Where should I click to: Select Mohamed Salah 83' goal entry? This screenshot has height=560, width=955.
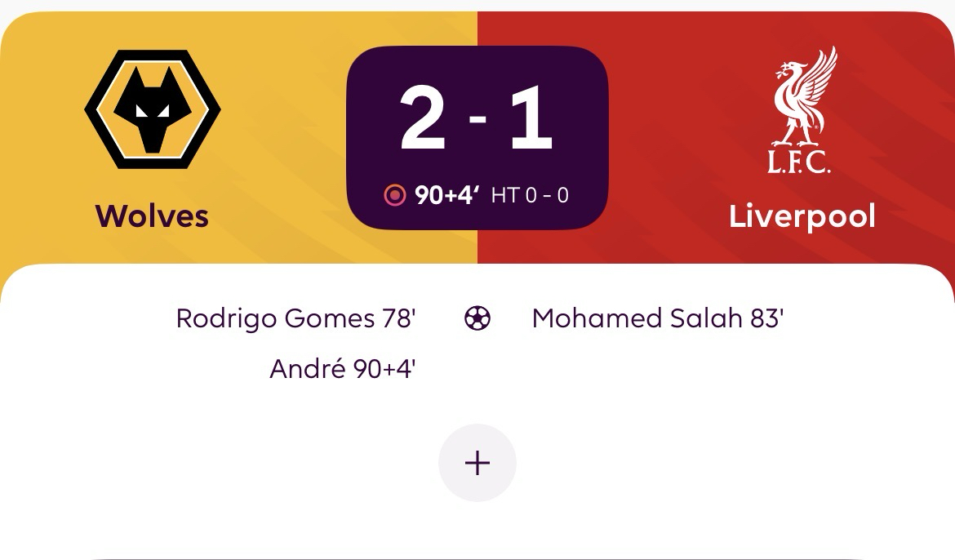[657, 318]
